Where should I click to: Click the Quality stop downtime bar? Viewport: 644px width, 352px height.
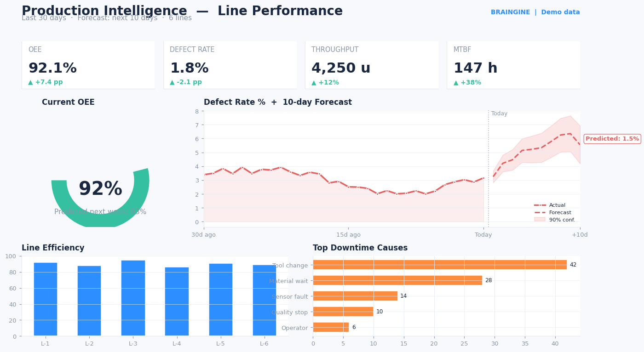coord(343,312)
